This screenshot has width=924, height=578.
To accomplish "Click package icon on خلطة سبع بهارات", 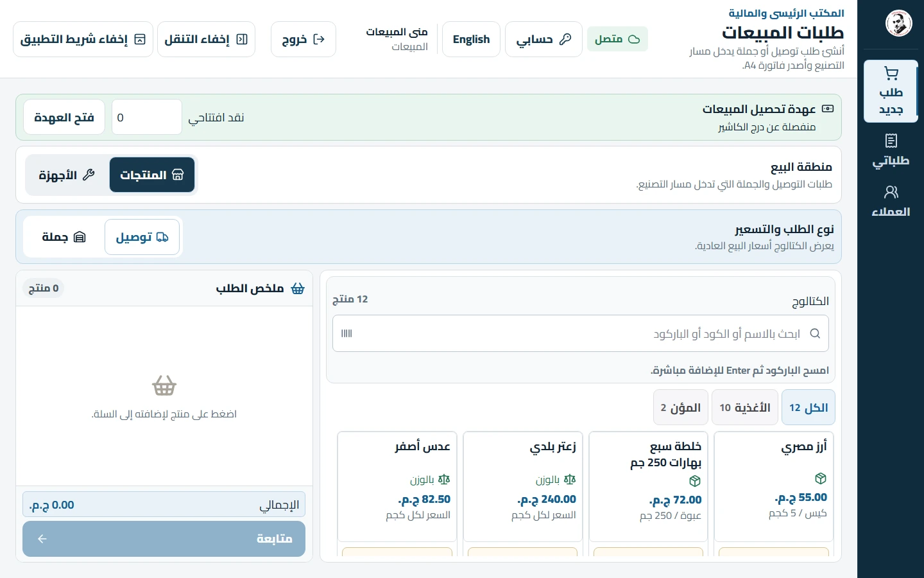I will point(695,481).
